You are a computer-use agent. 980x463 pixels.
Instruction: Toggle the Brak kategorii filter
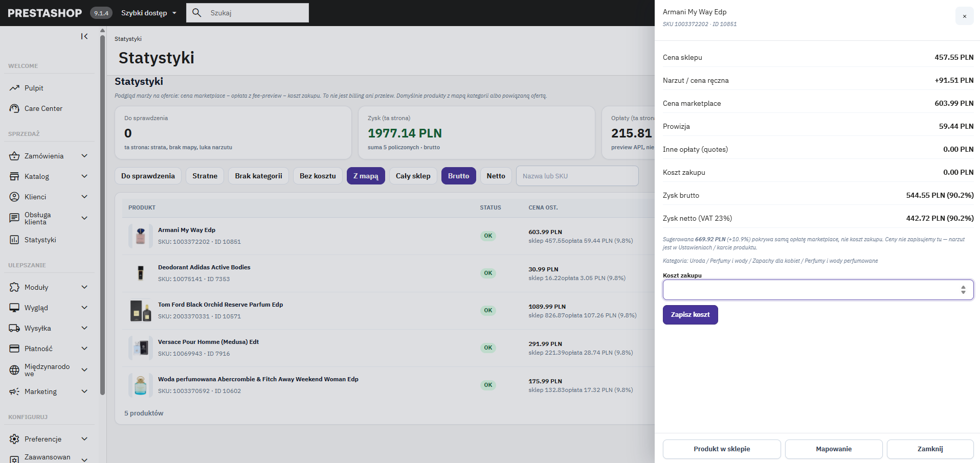tap(258, 176)
